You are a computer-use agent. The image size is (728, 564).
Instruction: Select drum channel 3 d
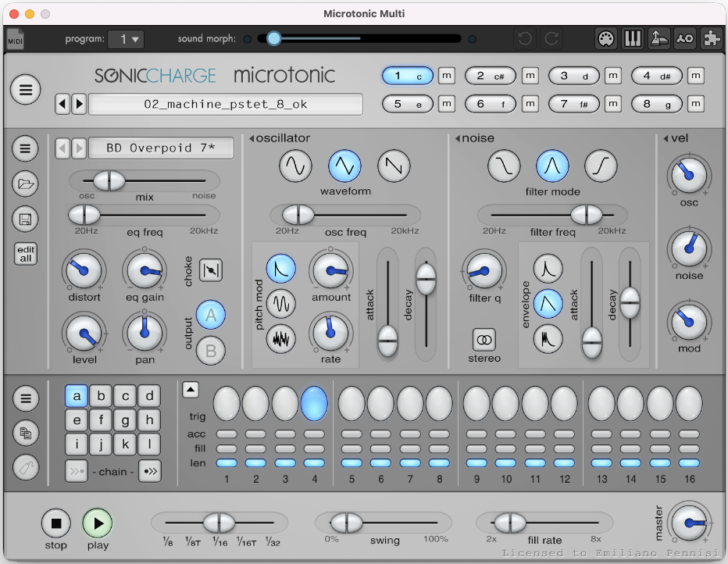pos(573,76)
